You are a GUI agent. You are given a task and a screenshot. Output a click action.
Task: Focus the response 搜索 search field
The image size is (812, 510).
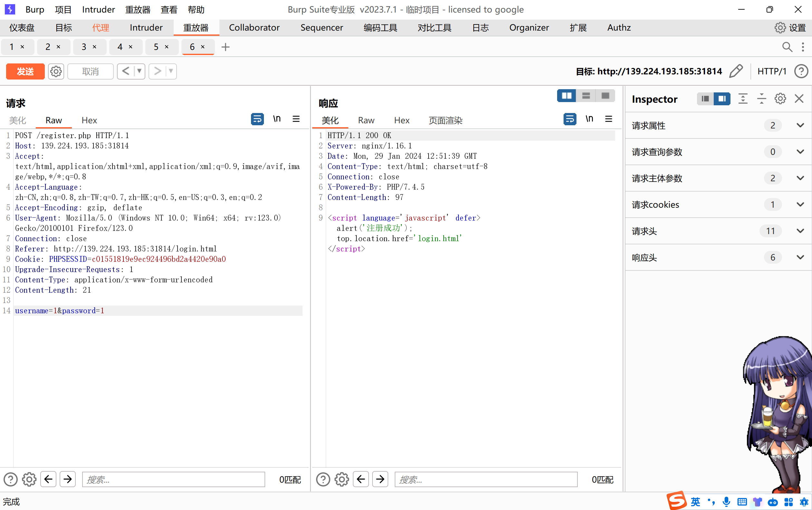coord(486,479)
